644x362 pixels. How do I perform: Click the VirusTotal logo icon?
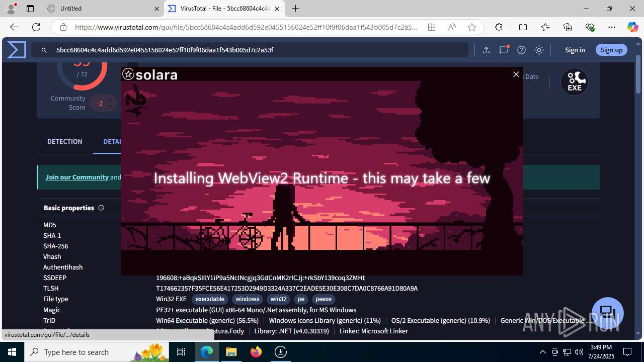click(x=17, y=50)
